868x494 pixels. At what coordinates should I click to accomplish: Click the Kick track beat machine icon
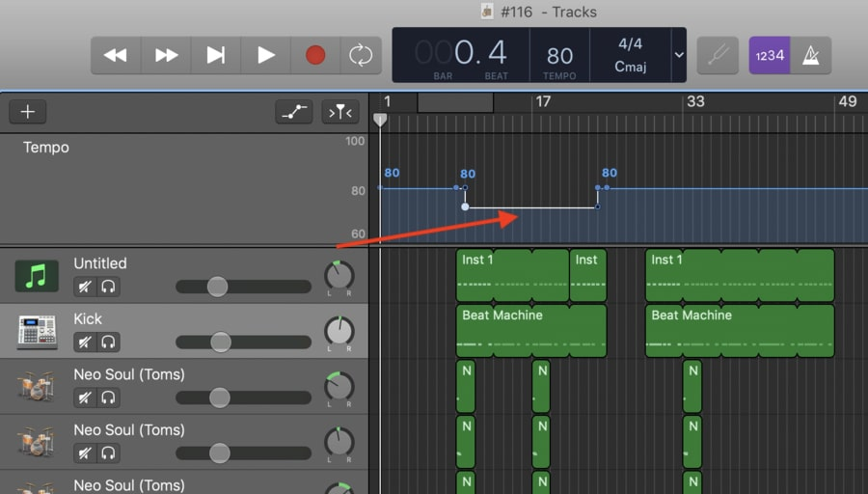tap(37, 332)
